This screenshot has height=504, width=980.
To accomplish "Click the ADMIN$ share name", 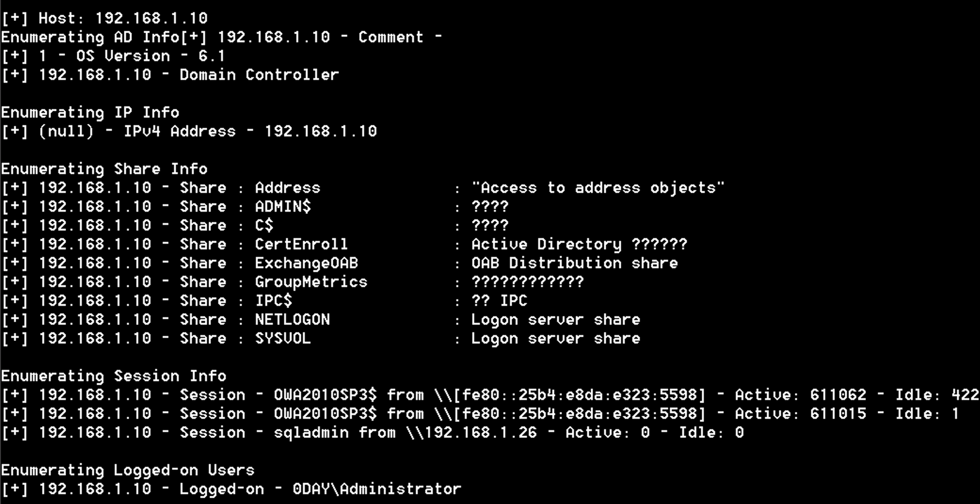I will click(283, 206).
